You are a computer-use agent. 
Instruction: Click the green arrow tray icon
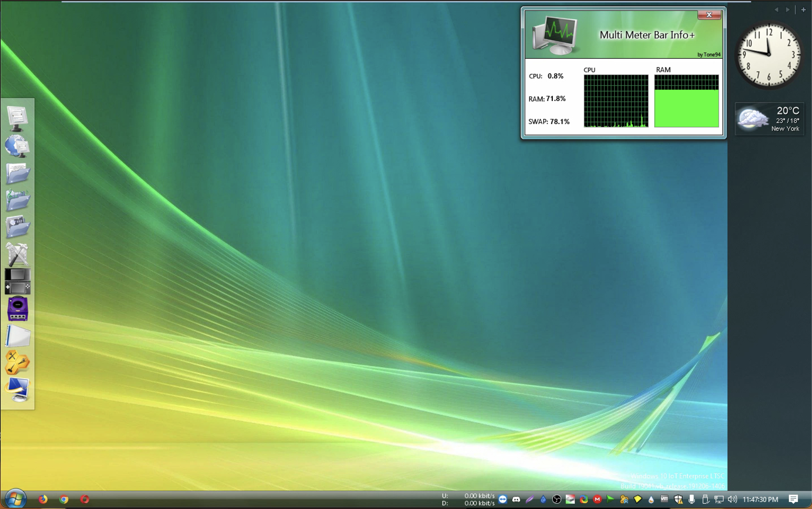point(611,499)
